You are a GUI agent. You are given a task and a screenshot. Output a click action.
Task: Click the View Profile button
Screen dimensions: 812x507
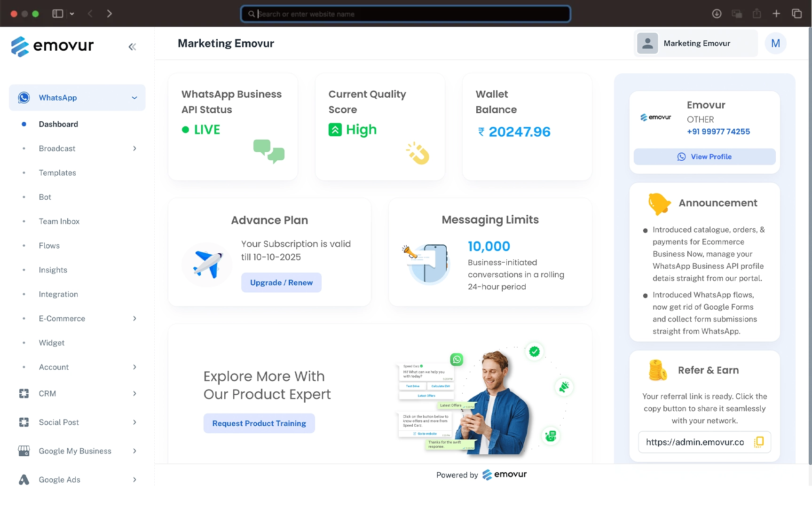704,156
